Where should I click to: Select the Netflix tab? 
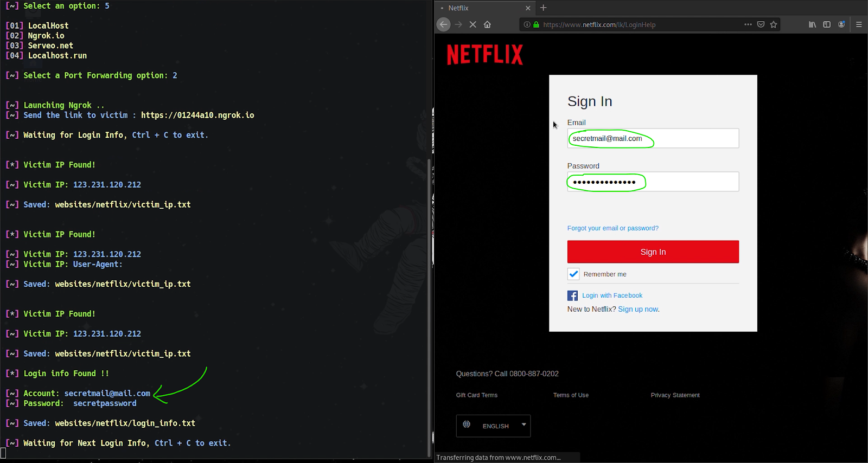tap(485, 8)
